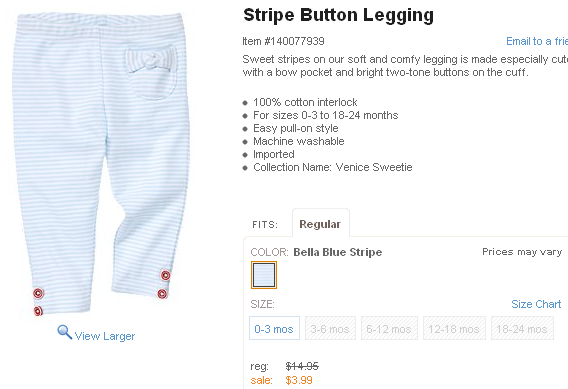Switch to the Regular fit tab
The height and width of the screenshot is (389, 568).
tap(320, 224)
